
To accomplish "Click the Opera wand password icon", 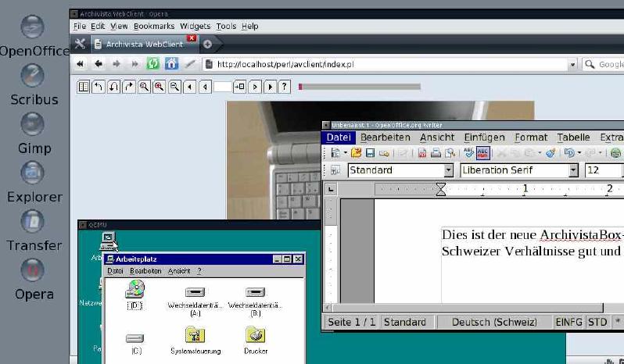I will coord(190,64).
